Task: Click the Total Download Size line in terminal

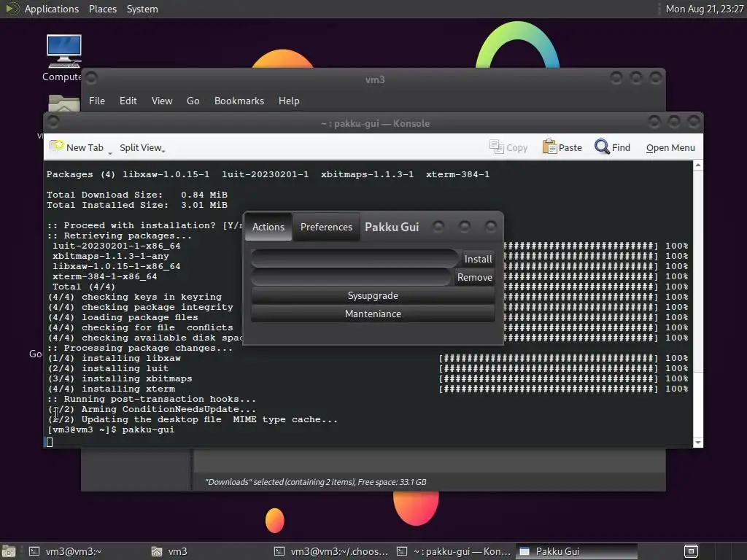Action: pos(136,195)
